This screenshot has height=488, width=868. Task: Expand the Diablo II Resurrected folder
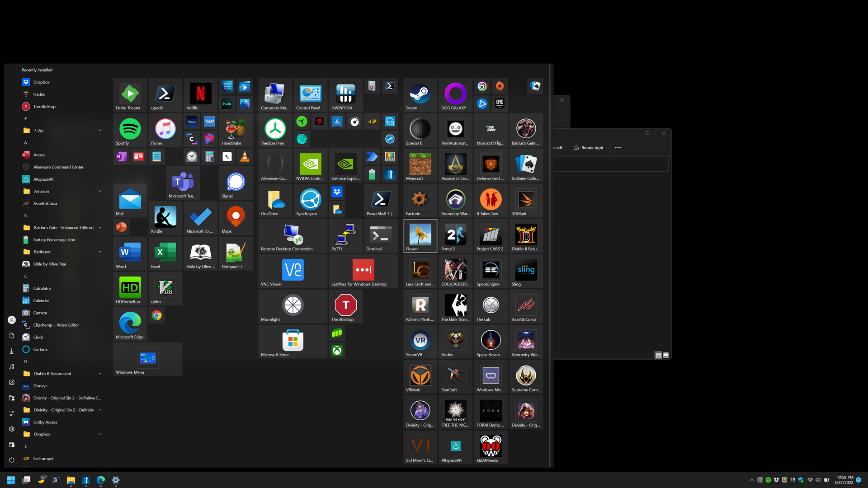pos(62,374)
